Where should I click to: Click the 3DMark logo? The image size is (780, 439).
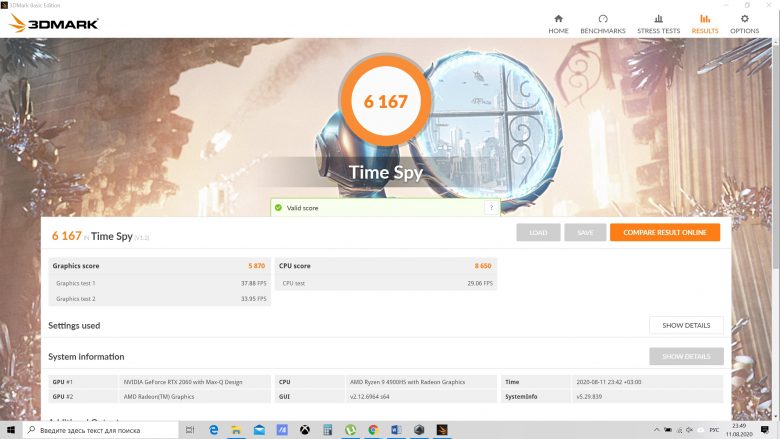coord(54,23)
